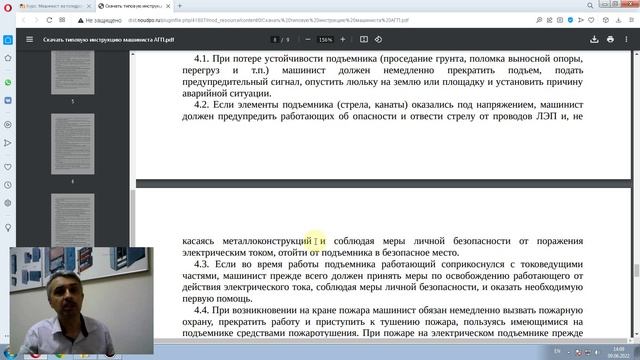Open a new browser tab
The width and height of the screenshot is (640, 360).
(x=180, y=6)
